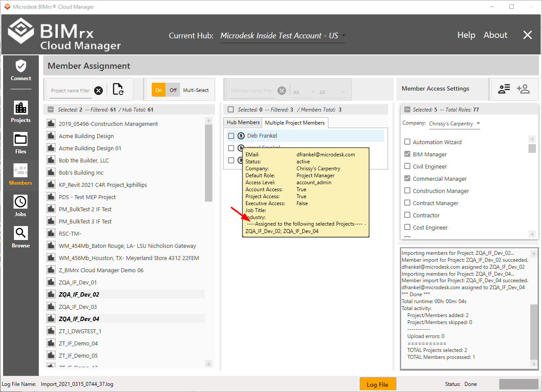Screen dimensions: 542x392
Task: Open the Connect section in sidebar
Action: 21,71
